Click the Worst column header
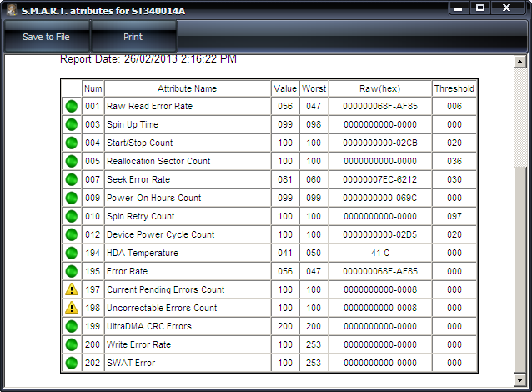532x392 pixels. 314,88
